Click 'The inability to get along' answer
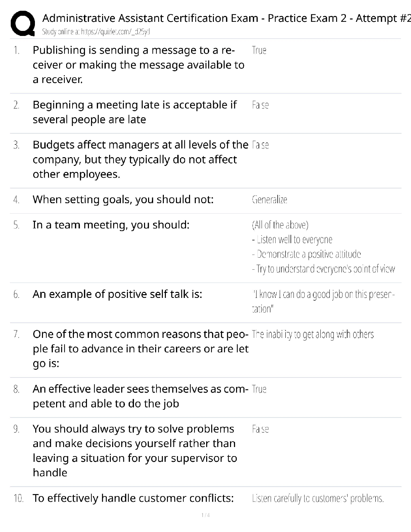The width and height of the screenshot is (411, 532). tap(313, 335)
